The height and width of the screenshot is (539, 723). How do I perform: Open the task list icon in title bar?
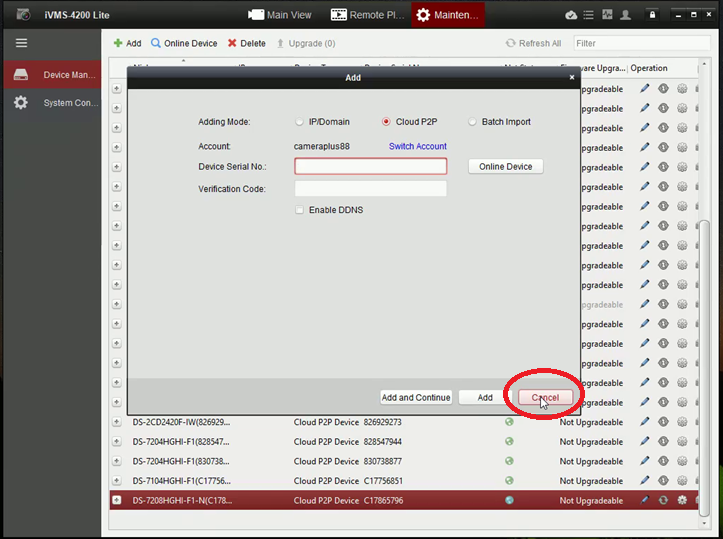[x=589, y=15]
